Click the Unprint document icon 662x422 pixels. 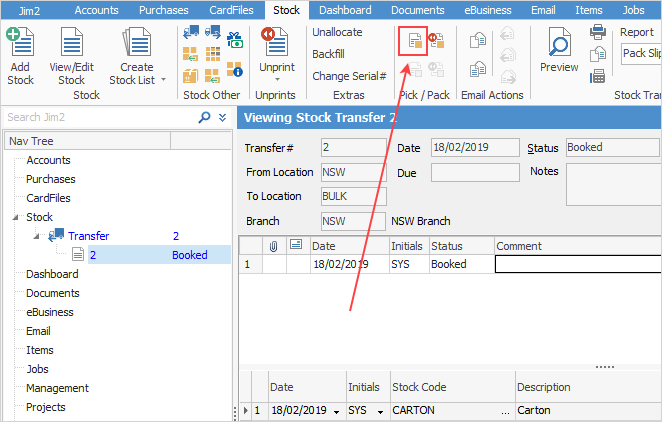[x=277, y=42]
